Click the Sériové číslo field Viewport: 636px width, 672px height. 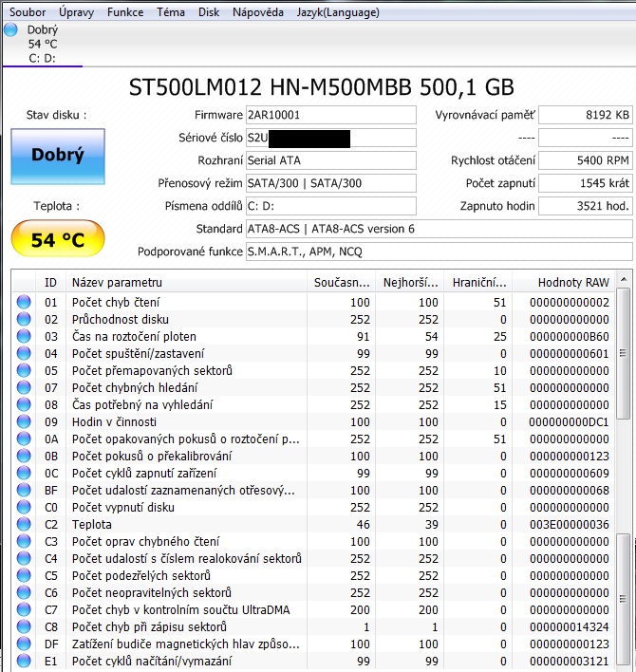331,138
